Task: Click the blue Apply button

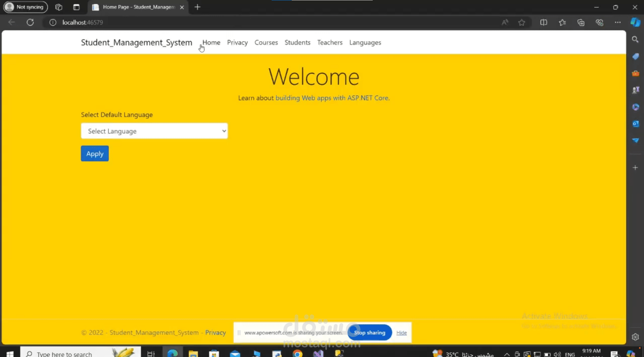Action: [x=95, y=154]
